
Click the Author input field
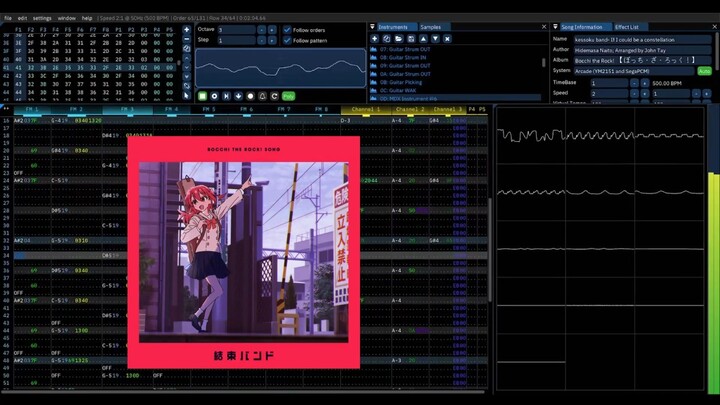642,50
